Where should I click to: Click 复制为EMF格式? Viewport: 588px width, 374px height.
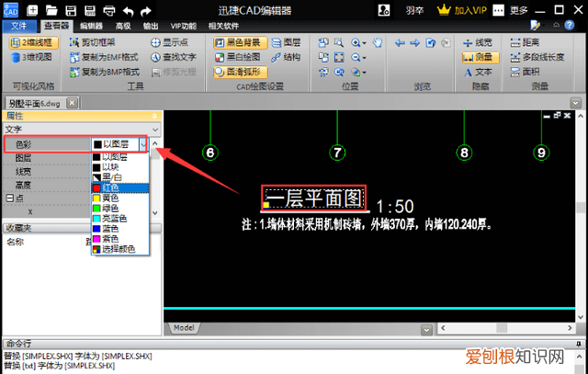coord(104,57)
